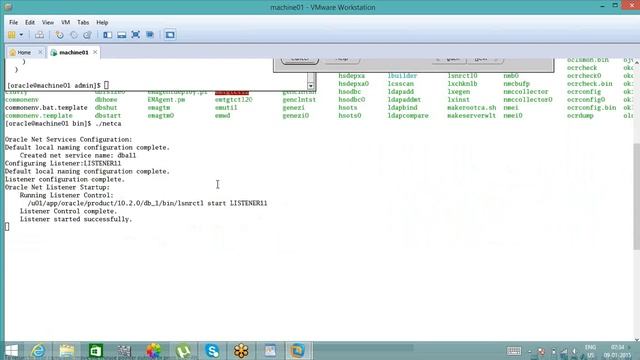Take a snapshot with snapshot icon
The width and height of the screenshot is (640, 360).
60,35
